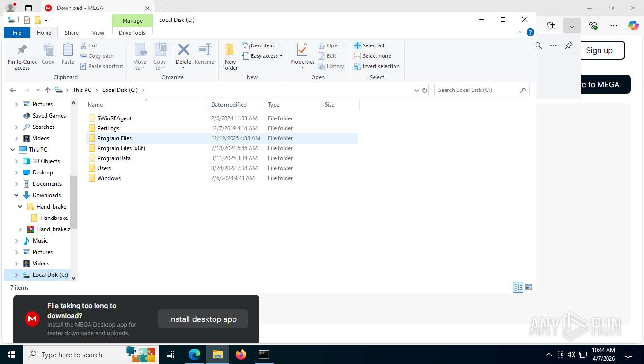The height and width of the screenshot is (364, 644).
Task: Open the Move to menu
Action: pos(140,56)
